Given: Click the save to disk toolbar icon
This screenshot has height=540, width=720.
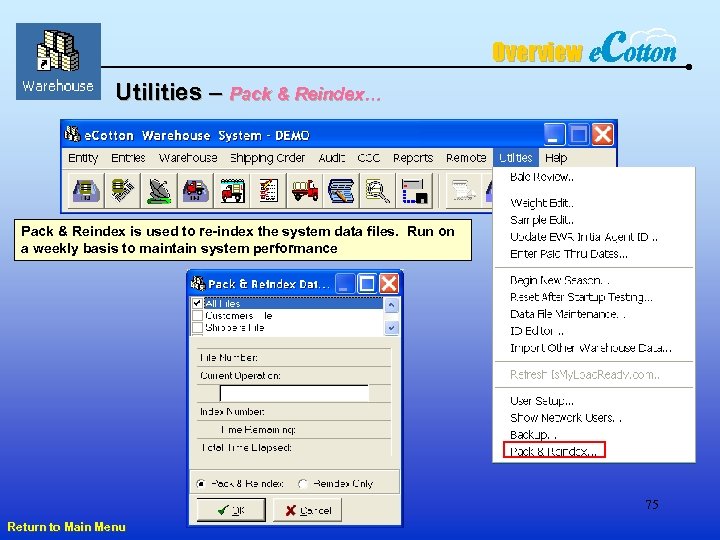Looking at the screenshot, I should click(414, 190).
